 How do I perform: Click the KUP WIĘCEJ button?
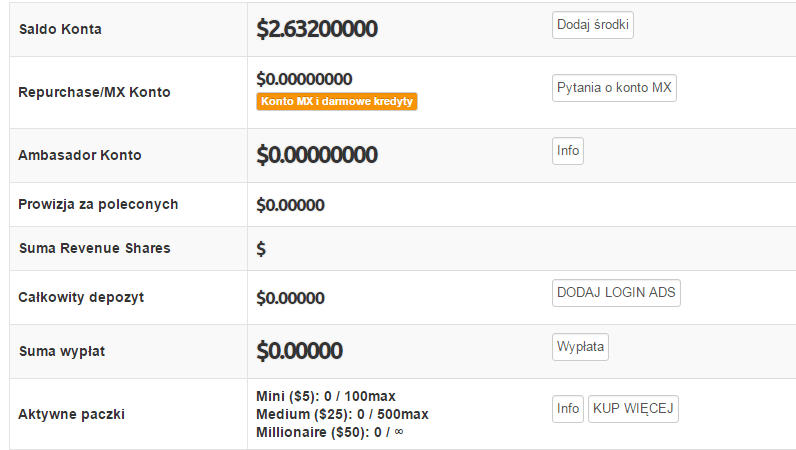pos(633,409)
